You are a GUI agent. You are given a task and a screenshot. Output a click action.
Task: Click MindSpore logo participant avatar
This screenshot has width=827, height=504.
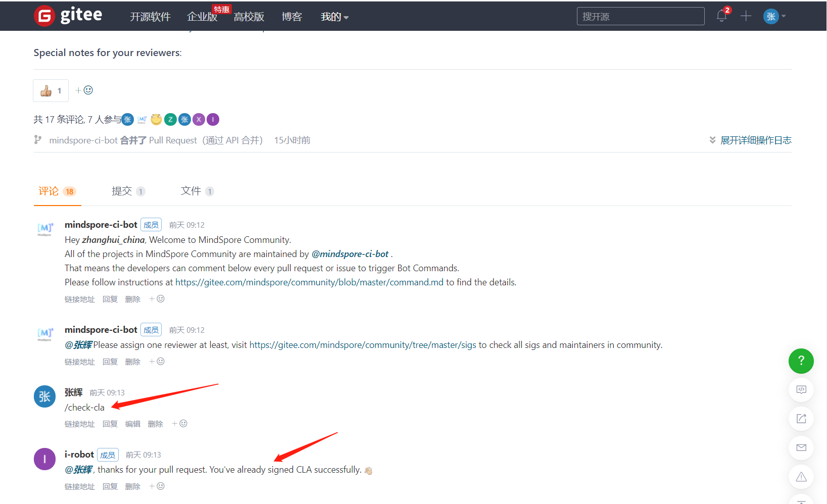pos(142,120)
